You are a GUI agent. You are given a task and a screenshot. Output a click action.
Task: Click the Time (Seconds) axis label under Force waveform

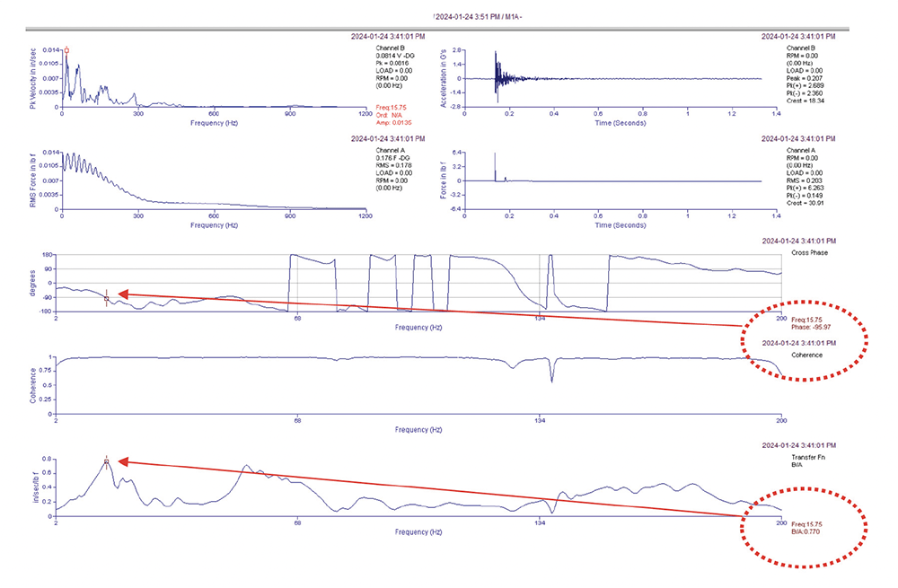coord(621,225)
